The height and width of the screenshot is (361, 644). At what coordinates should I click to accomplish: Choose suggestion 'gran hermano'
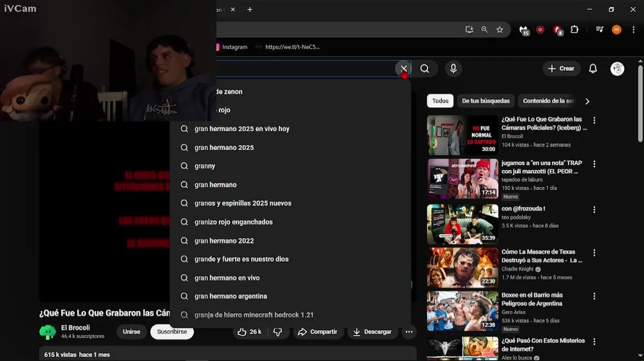pyautogui.click(x=290, y=185)
